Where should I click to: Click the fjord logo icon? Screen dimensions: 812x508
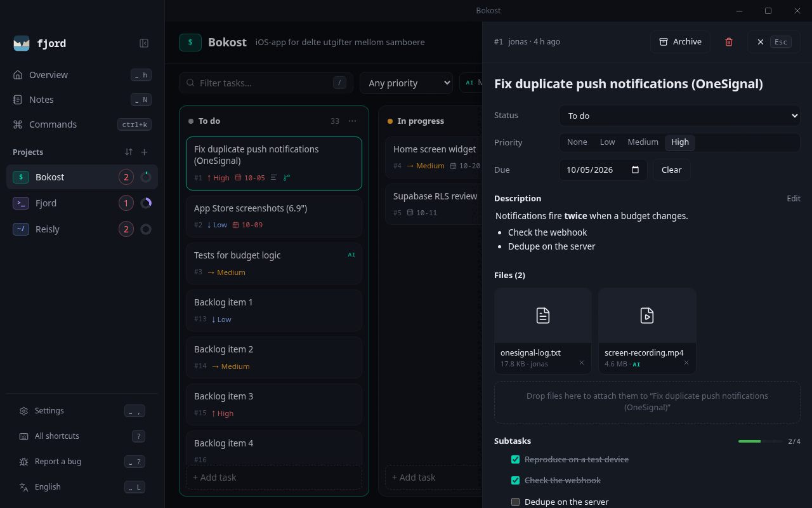(x=22, y=43)
